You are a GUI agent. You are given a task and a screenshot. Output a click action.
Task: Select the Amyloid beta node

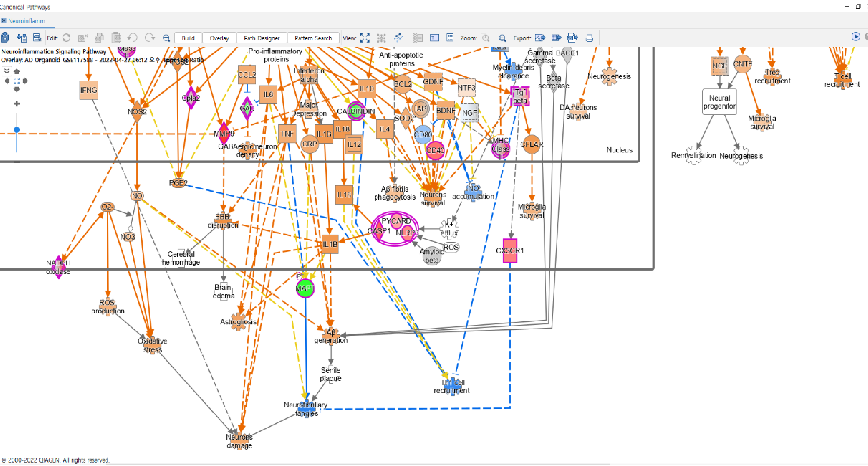432,256
